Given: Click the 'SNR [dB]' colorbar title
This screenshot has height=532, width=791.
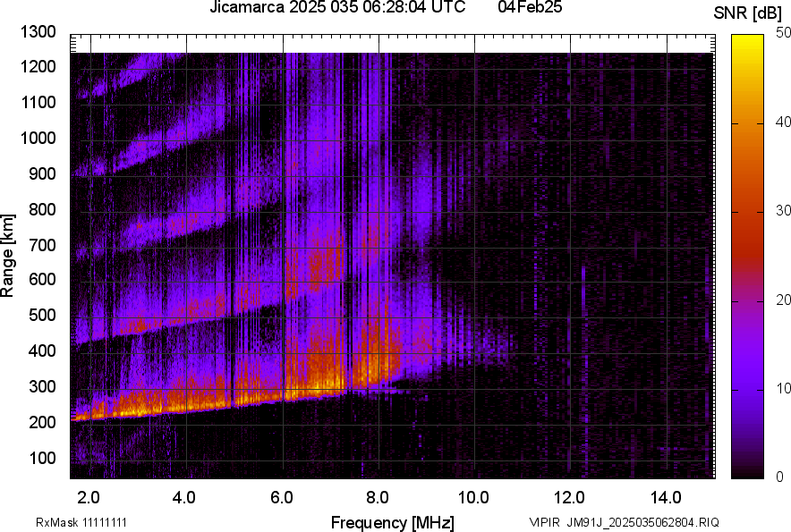Looking at the screenshot, I should point(748,13).
